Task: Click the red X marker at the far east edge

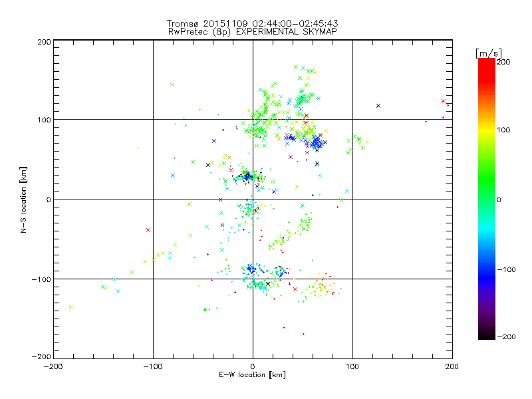Action: (444, 101)
